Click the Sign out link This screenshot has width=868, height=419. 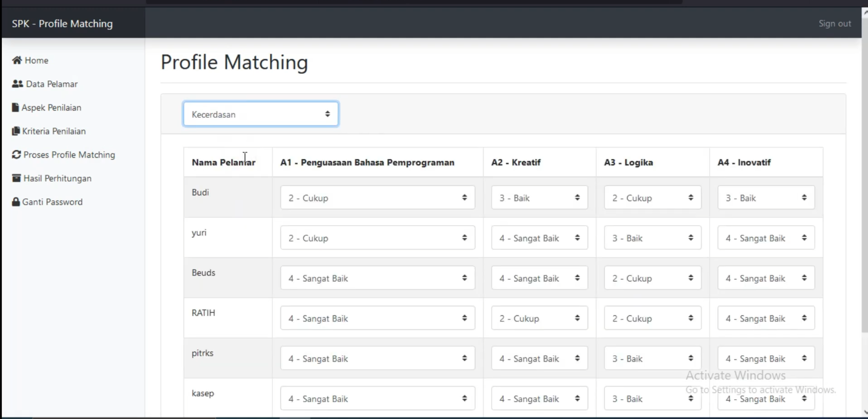click(x=835, y=23)
